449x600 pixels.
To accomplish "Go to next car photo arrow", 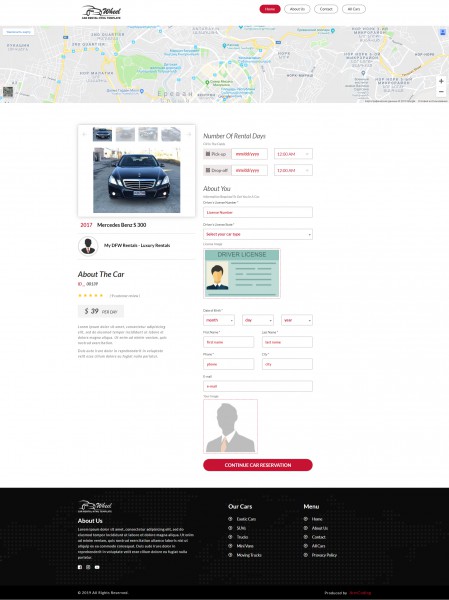I will 189,134.
